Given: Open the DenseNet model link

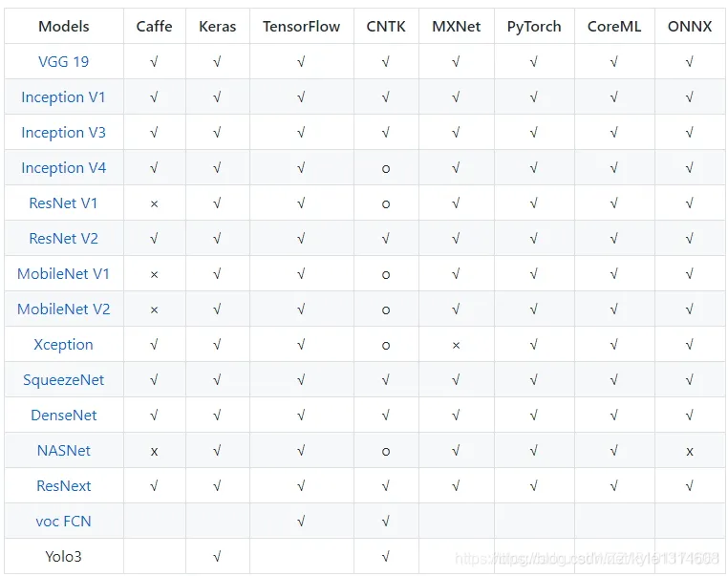Looking at the screenshot, I should [64, 415].
